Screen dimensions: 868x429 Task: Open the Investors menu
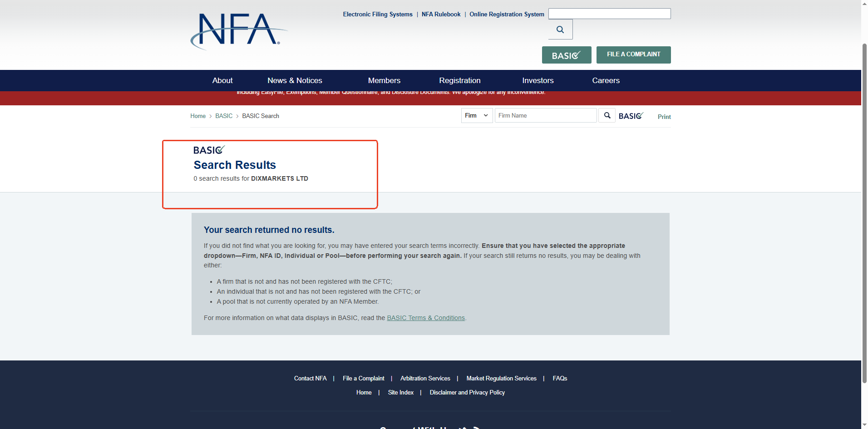[538, 80]
